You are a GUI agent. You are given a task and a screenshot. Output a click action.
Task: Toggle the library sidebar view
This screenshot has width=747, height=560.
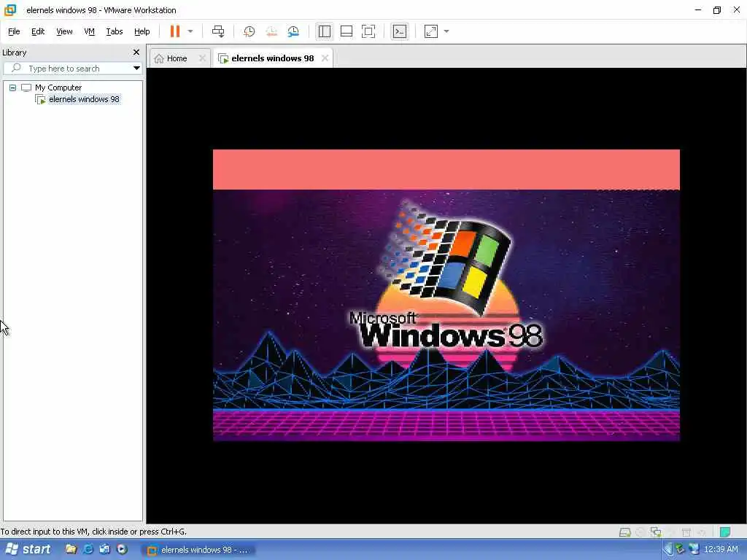325,31
